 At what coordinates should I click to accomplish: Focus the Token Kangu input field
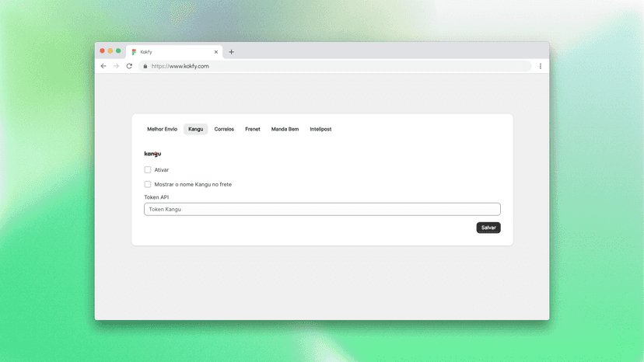tap(323, 209)
